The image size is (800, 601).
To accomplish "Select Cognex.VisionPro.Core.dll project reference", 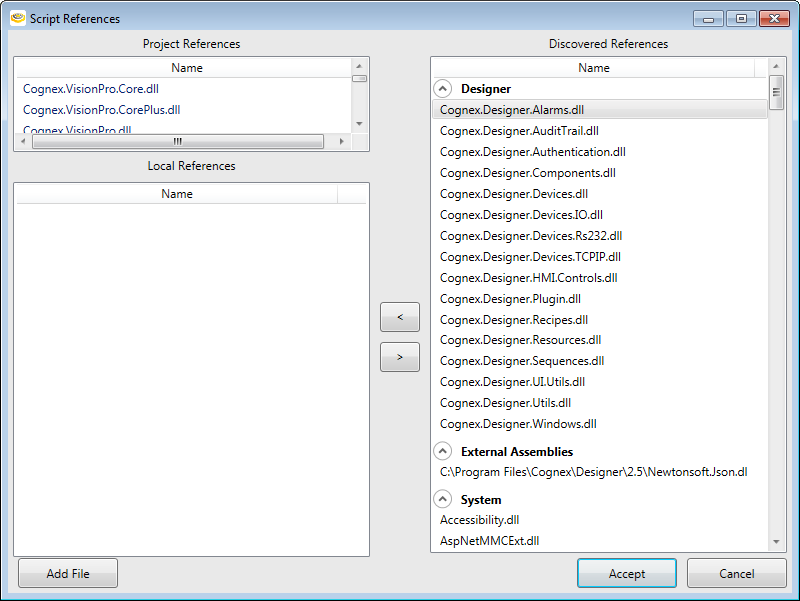I will click(x=91, y=89).
